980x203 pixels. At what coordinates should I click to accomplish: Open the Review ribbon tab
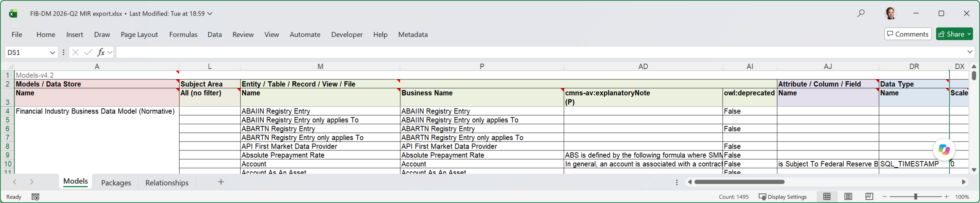(243, 35)
